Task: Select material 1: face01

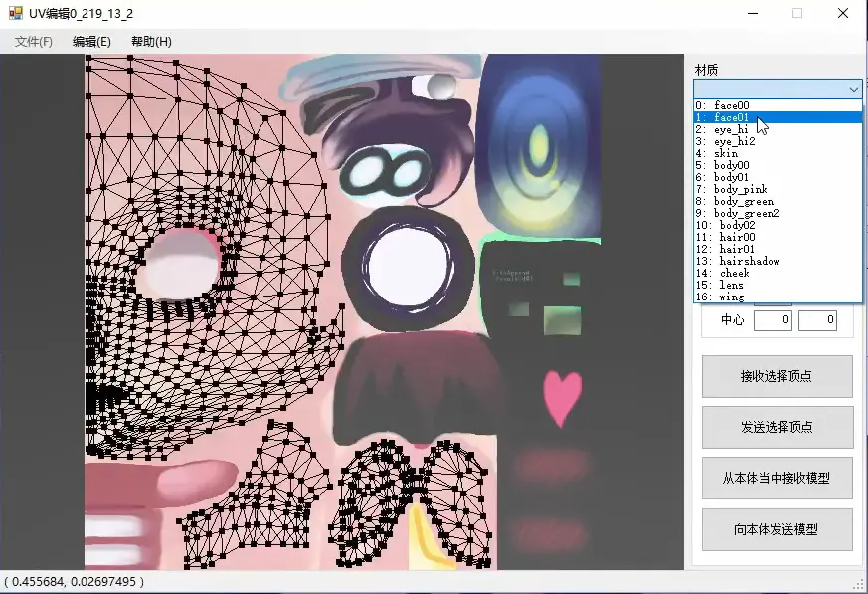Action: pyautogui.click(x=778, y=117)
